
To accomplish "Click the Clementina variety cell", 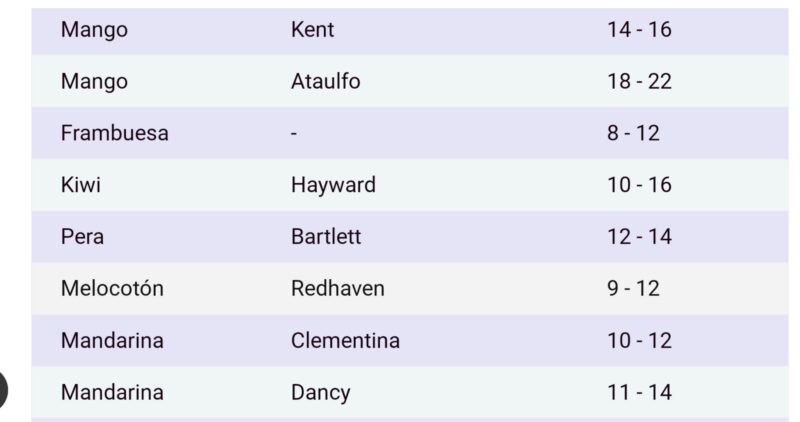I will click(x=345, y=341).
